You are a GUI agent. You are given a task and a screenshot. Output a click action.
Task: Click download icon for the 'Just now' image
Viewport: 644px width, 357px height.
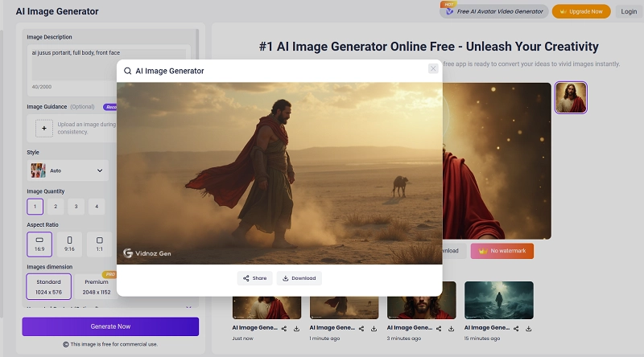(x=296, y=328)
